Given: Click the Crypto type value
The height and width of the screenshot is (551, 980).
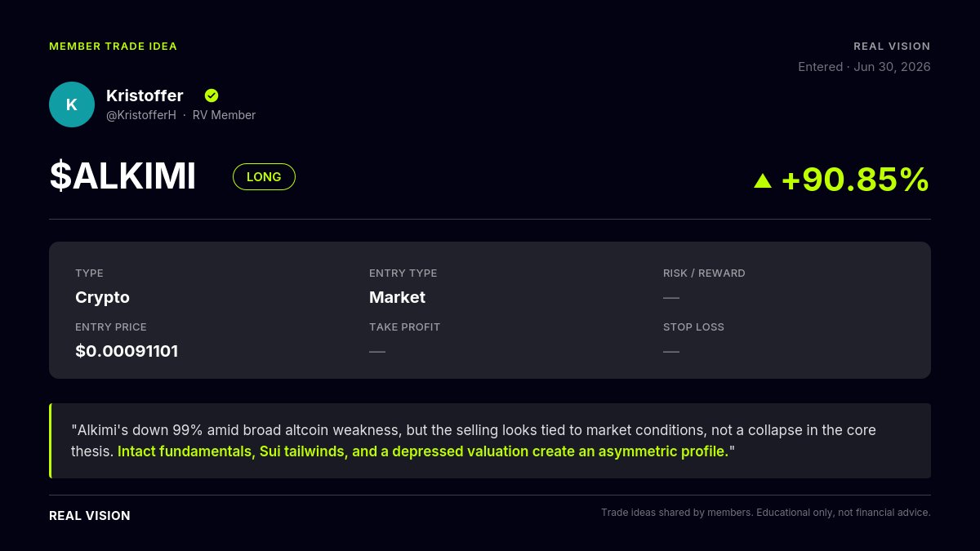Looking at the screenshot, I should coord(102,298).
